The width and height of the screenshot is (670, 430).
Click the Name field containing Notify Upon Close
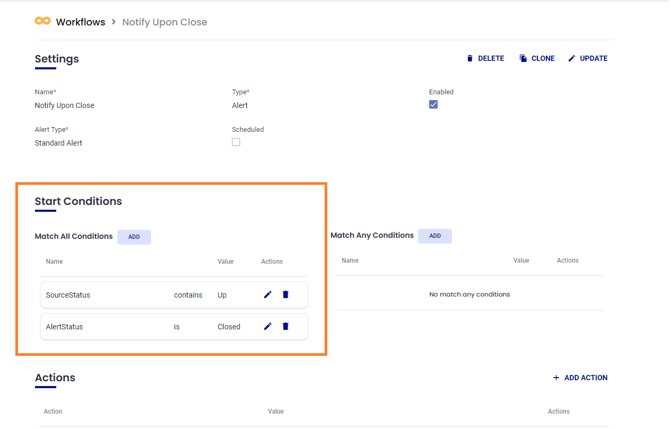65,105
